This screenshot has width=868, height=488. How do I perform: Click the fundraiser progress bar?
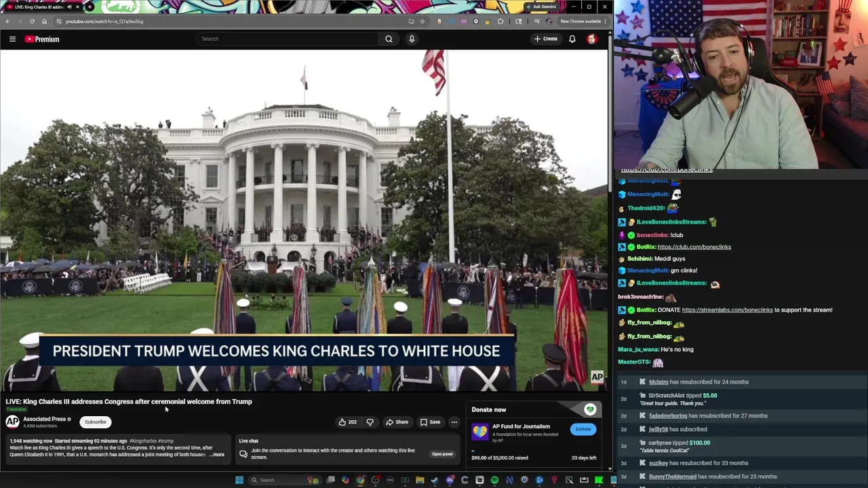click(x=534, y=451)
